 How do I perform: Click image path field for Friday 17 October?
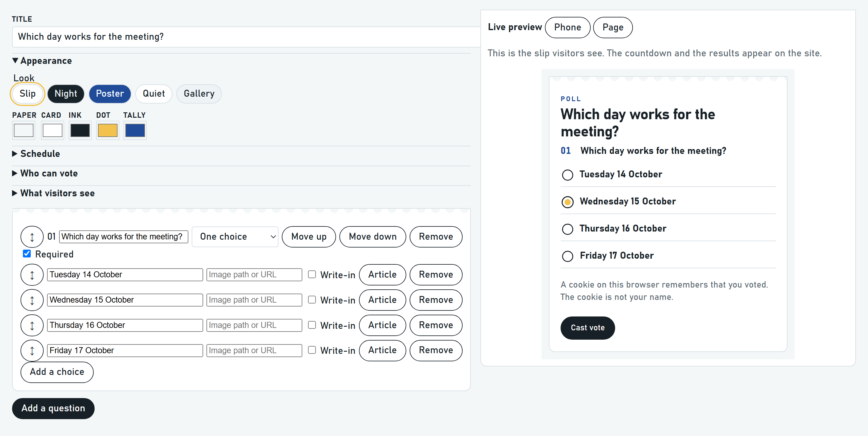[x=254, y=350]
